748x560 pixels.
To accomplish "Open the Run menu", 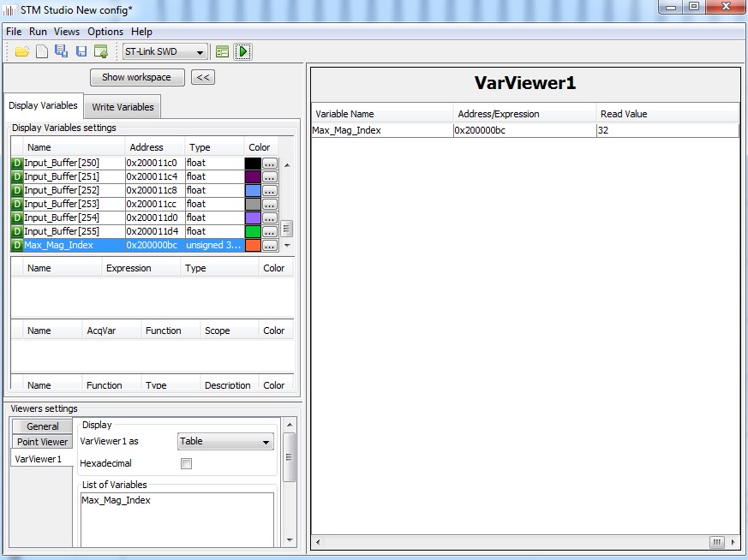I will 38,32.
